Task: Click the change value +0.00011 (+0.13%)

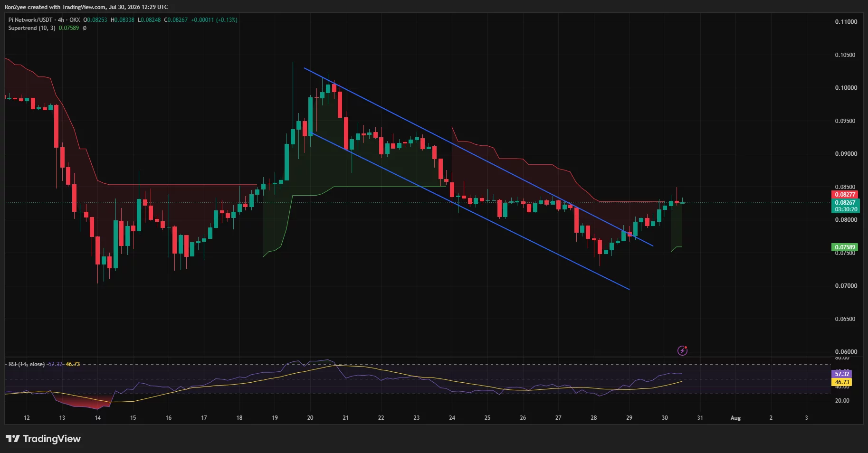Action: [x=214, y=20]
